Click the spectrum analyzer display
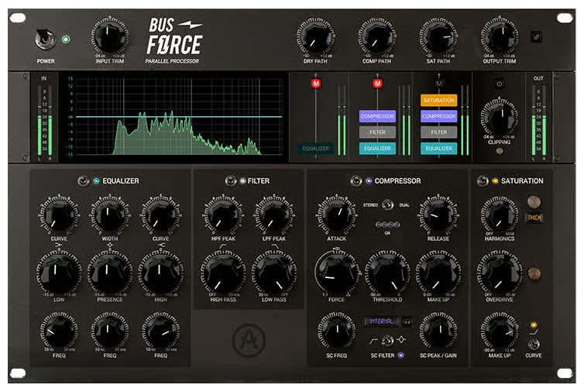The height and width of the screenshot is (392, 584). click(x=174, y=117)
